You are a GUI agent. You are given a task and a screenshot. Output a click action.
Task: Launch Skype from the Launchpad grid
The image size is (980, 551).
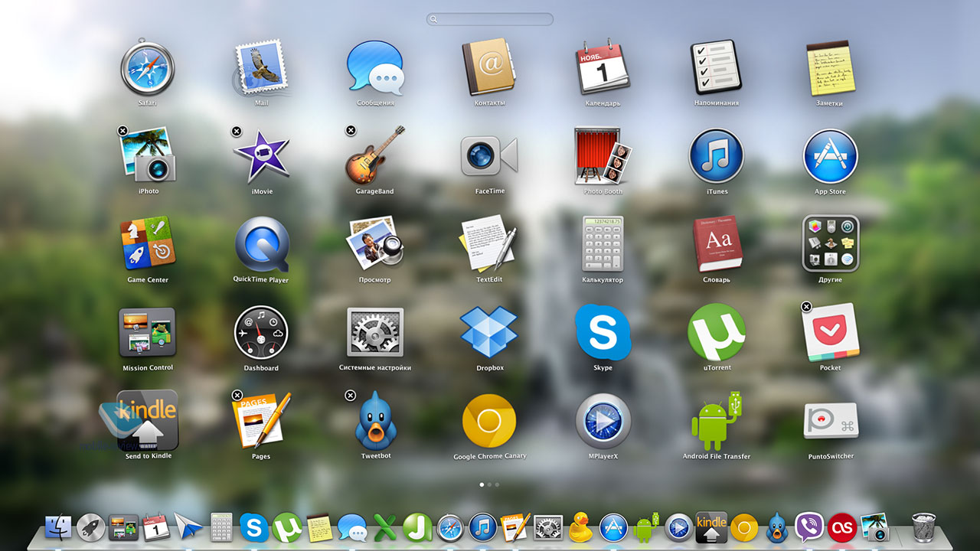[603, 332]
